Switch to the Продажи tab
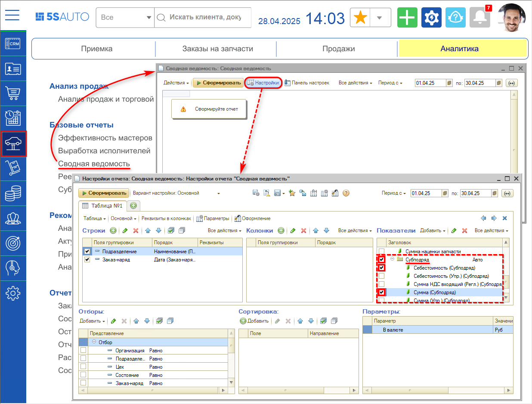The width and height of the screenshot is (532, 404). point(338,49)
